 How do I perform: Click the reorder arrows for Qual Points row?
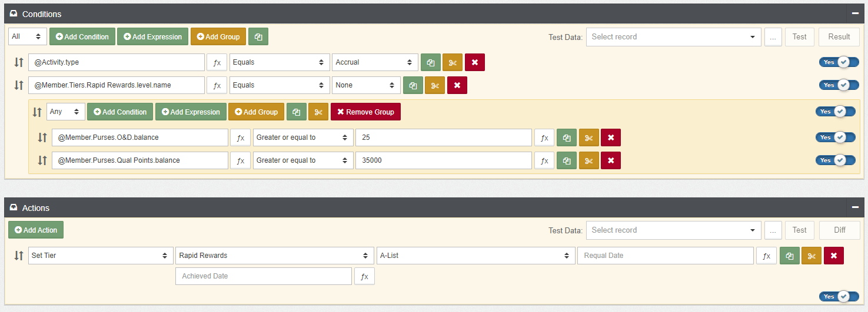[x=42, y=160]
